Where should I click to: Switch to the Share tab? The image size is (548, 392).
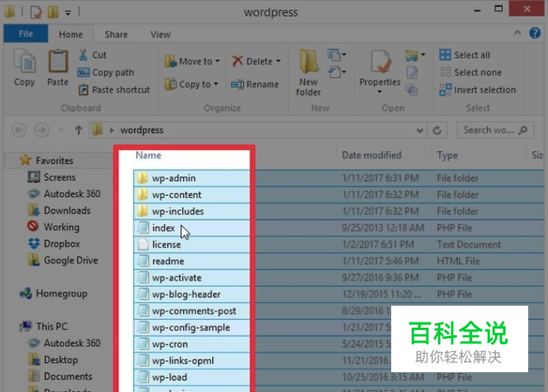pyautogui.click(x=116, y=34)
